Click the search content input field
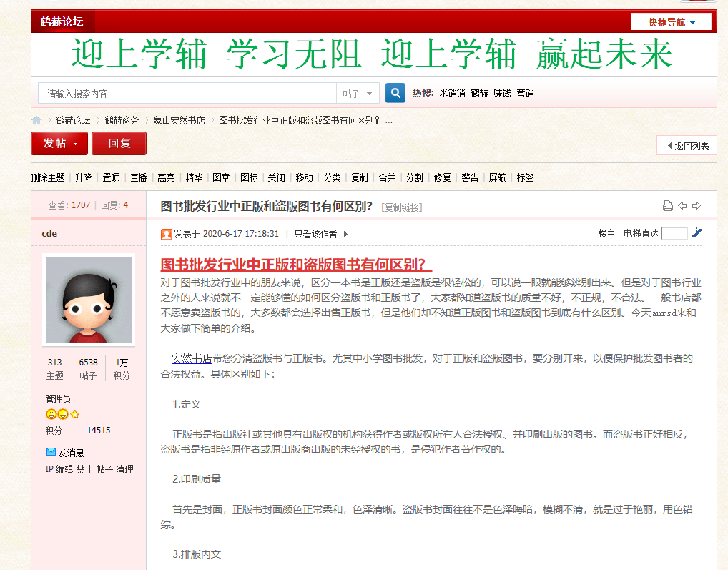Screen dimensions: 728x570 coord(187,94)
